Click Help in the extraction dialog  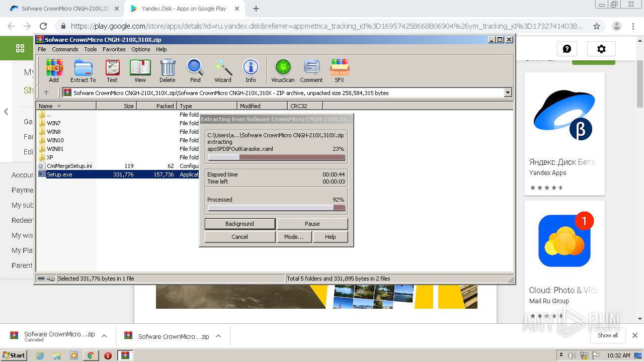[331, 237]
